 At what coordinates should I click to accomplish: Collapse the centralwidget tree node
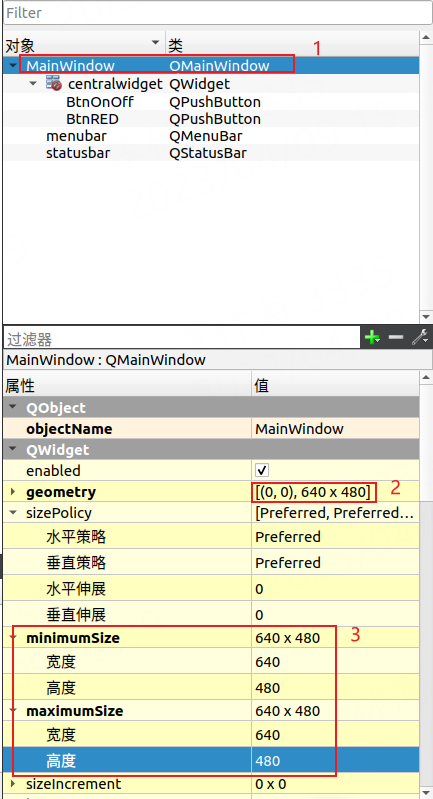[33, 83]
